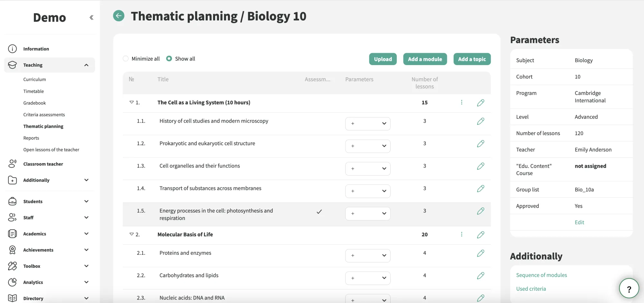The width and height of the screenshot is (644, 303).
Task: Collapse sidebar with double chevron icon
Action: pos(91,17)
